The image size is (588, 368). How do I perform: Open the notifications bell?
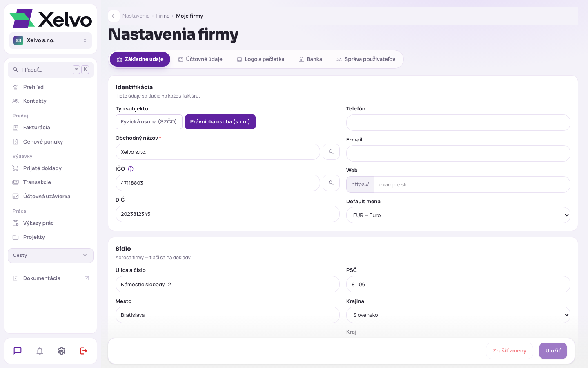(40, 351)
